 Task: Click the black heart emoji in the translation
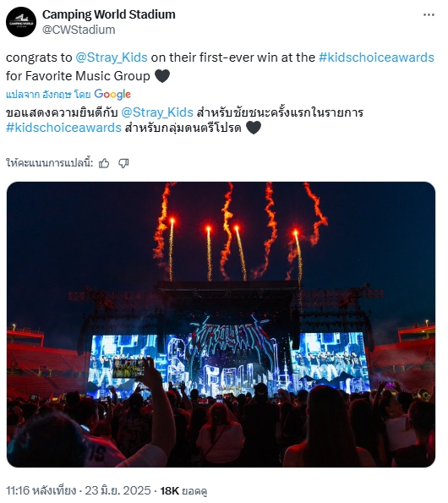point(254,128)
